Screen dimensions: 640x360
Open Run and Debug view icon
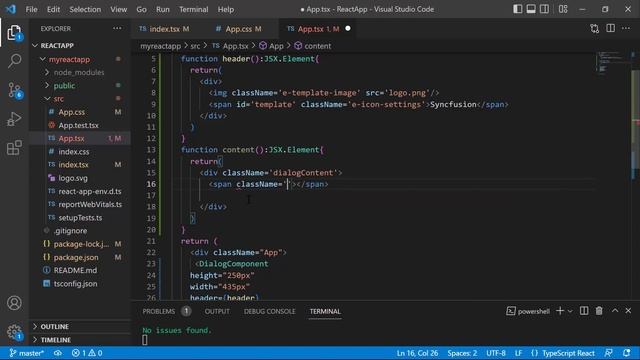pos(14,119)
